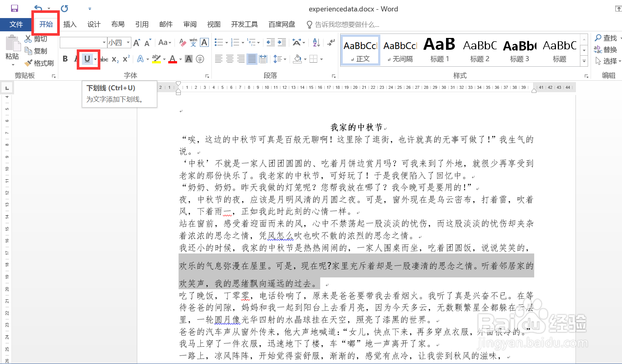Screen dimensions: 622x364
Task: Toggle Show/Hide paragraph marks
Action: pyautogui.click(x=331, y=42)
